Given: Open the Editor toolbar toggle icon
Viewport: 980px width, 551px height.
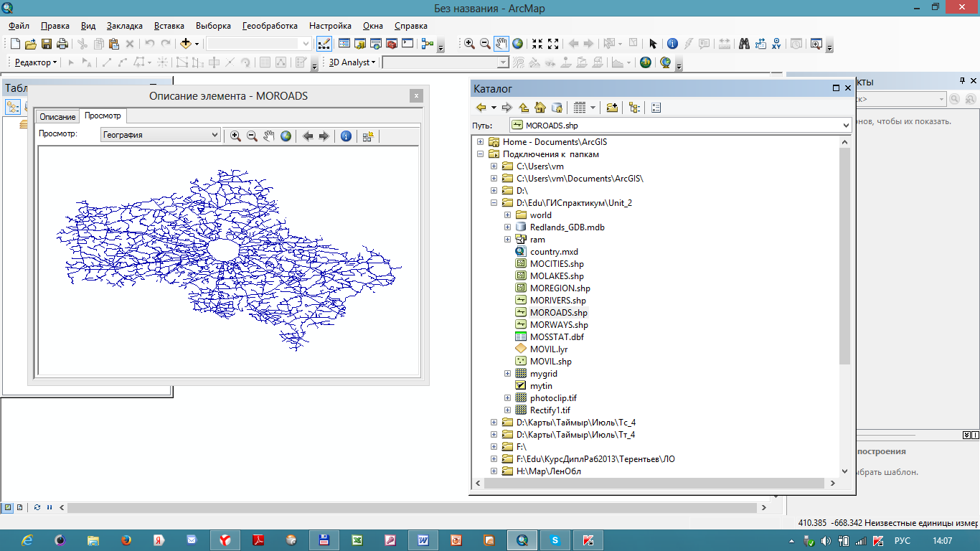Looking at the screenshot, I should 324,44.
